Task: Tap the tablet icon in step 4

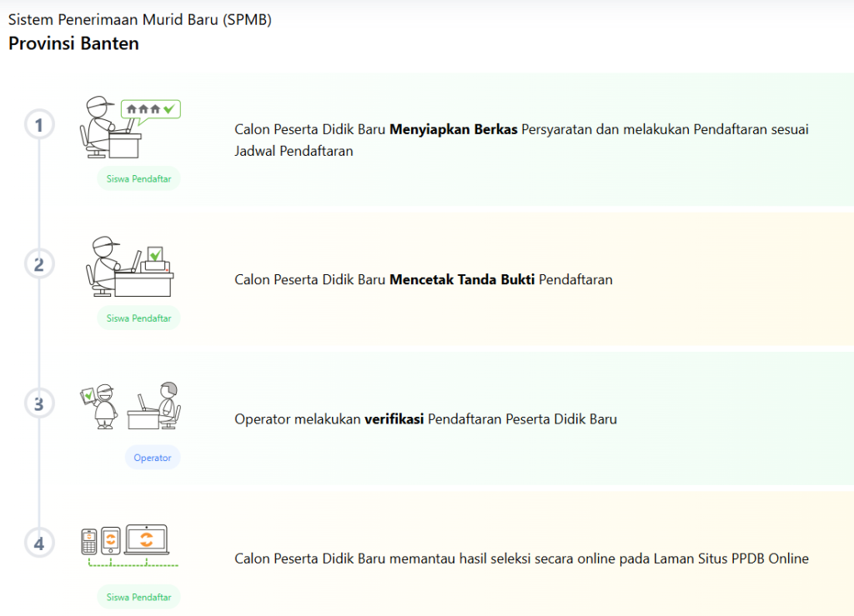Action: point(111,541)
